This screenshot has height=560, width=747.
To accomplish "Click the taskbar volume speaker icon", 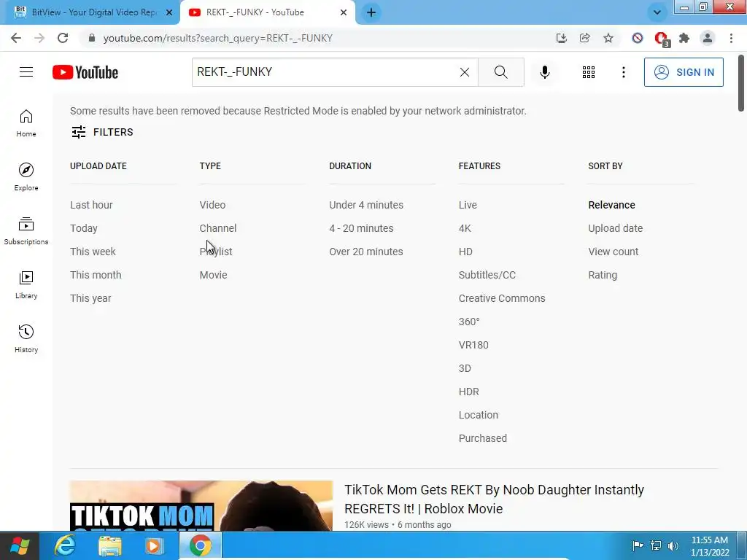I will [x=673, y=545].
